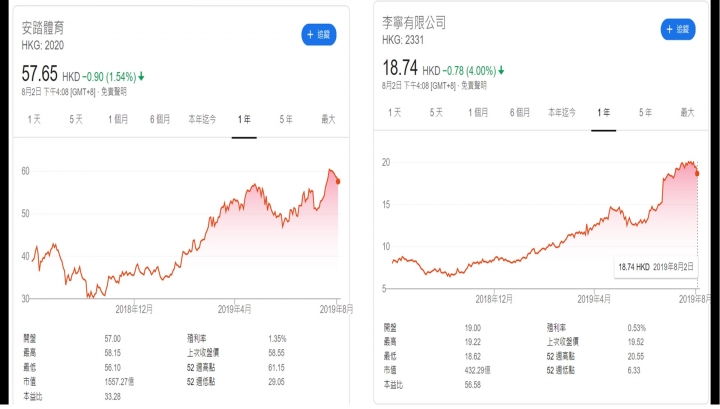Select 5天 tab on 安踏體育 chart
The height and width of the screenshot is (409, 720).
click(x=76, y=120)
